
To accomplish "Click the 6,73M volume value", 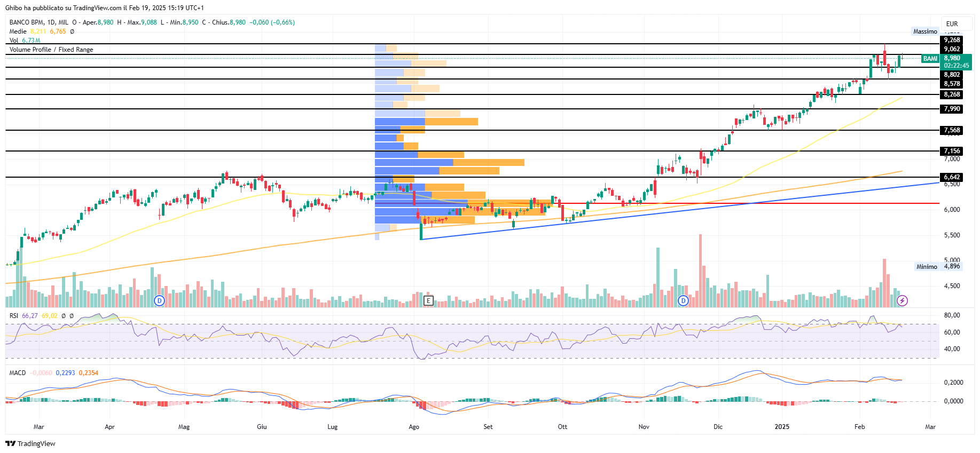I will pyautogui.click(x=31, y=41).
